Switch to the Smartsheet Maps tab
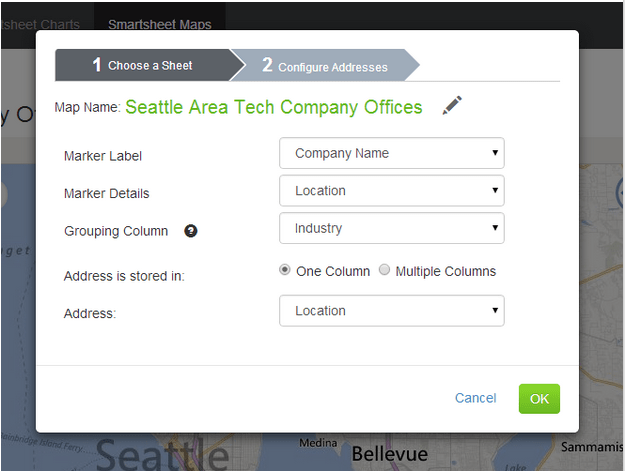625x471 pixels. point(160,23)
